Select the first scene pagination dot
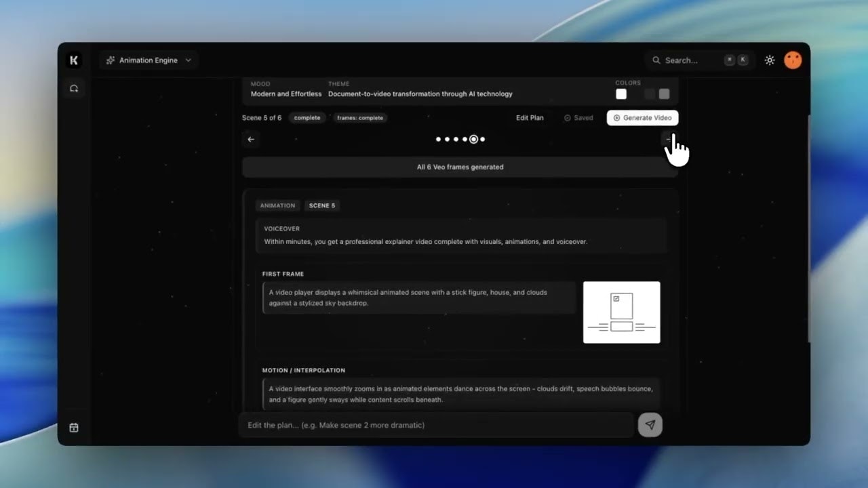 point(438,139)
